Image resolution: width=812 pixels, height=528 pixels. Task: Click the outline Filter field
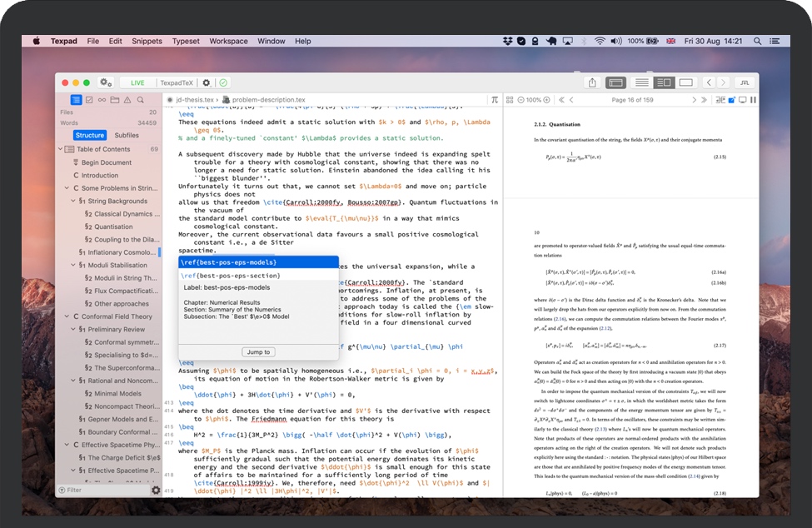104,491
